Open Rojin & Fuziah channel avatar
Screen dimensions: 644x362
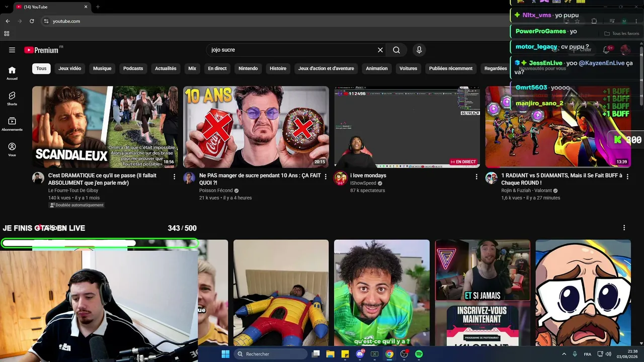492,178
